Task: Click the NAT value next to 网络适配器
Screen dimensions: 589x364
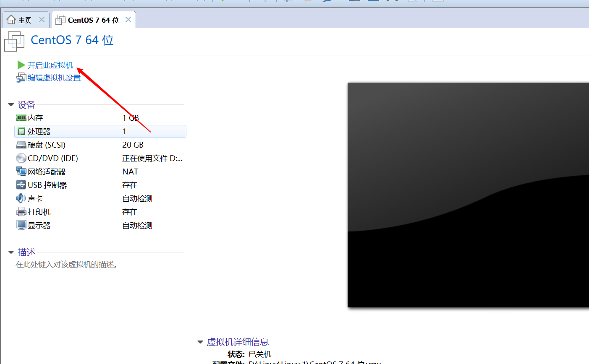Action: click(130, 171)
